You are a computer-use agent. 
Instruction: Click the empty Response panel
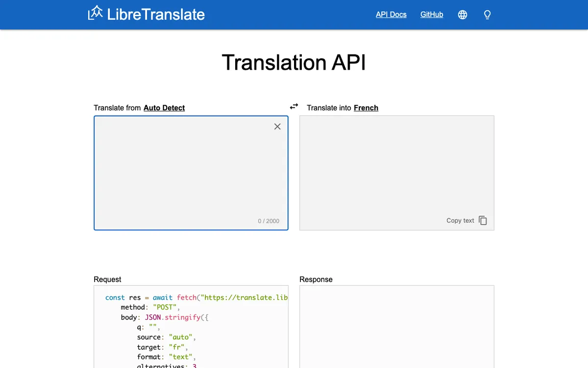[397, 327]
